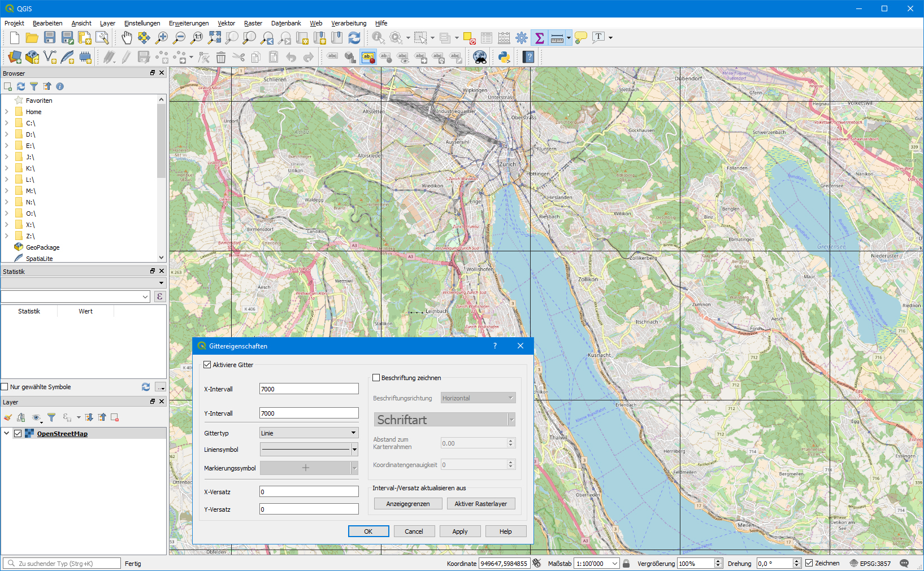
Task: Click the Cancel button
Action: click(x=414, y=531)
